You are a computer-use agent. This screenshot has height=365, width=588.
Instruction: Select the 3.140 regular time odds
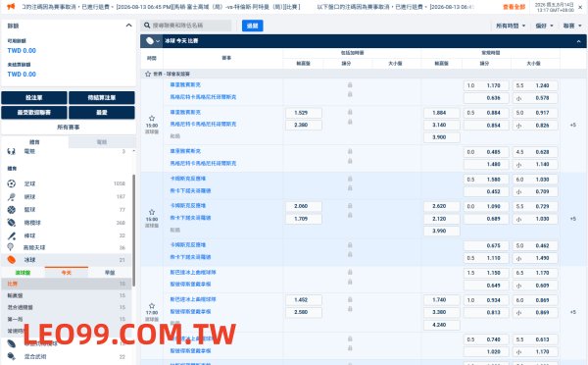point(441,125)
